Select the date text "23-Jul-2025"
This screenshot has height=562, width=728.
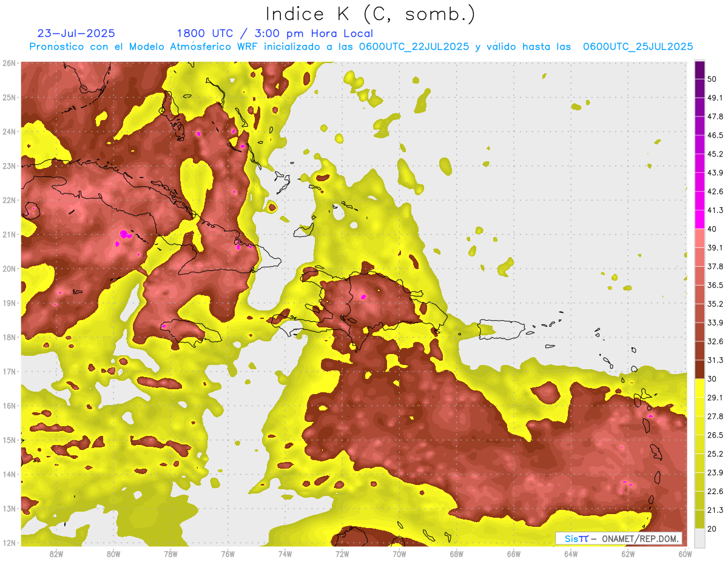click(76, 33)
